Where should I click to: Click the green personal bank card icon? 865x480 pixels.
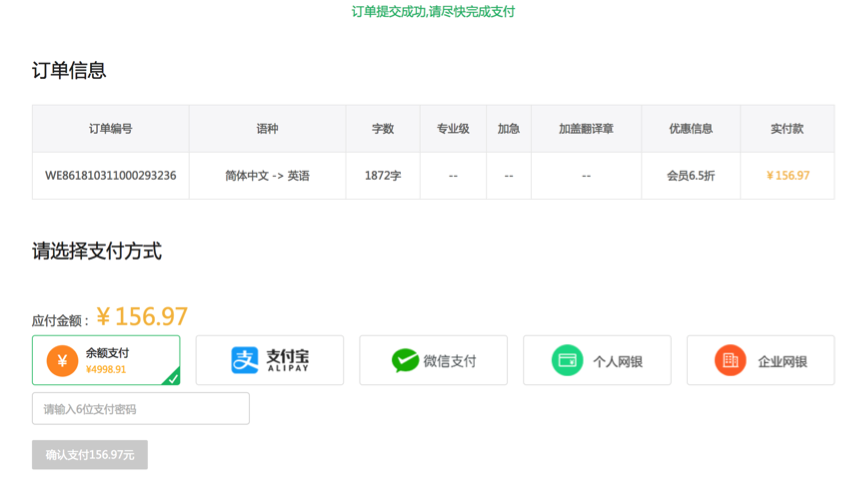pos(567,360)
